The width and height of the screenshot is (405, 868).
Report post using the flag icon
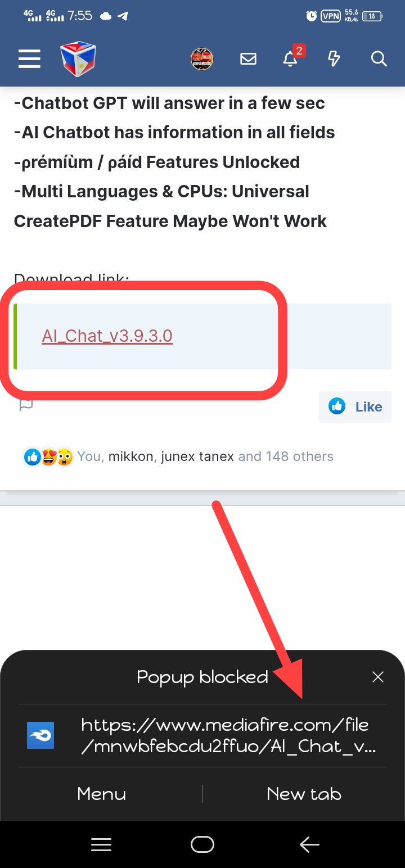tap(26, 404)
